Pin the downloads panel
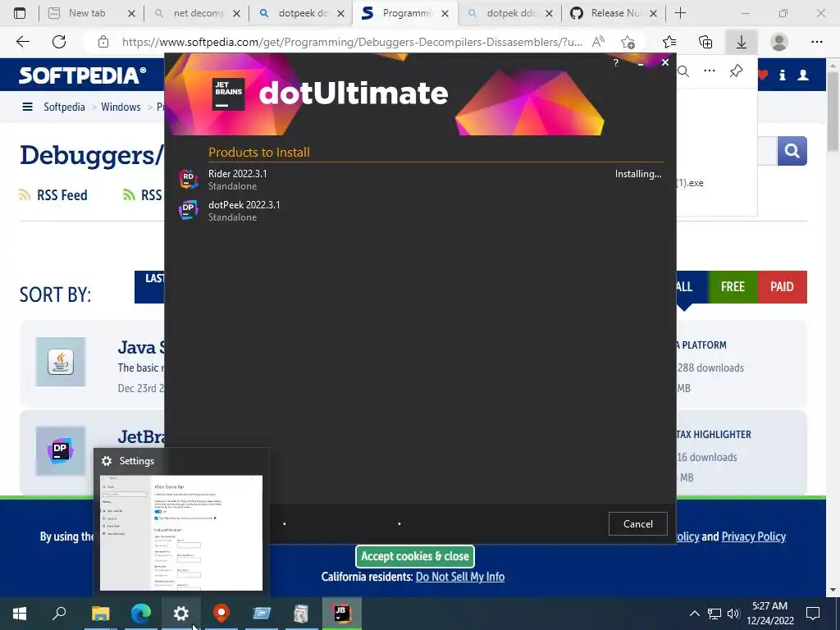This screenshot has width=840, height=630. click(x=736, y=71)
